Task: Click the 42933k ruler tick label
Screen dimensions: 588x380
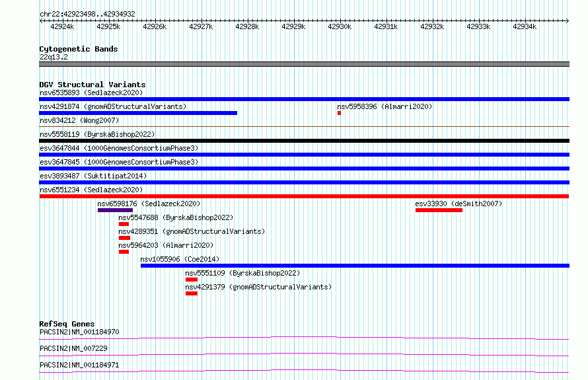Action: (478, 26)
